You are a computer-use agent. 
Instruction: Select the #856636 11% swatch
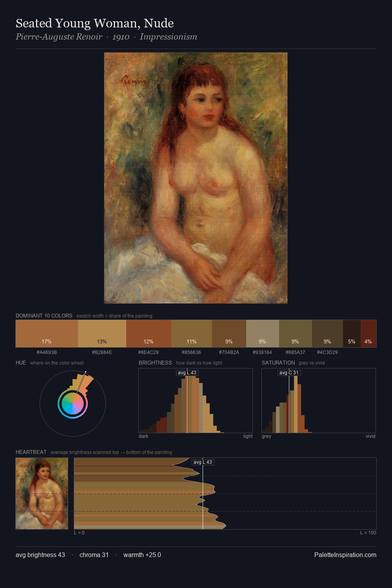pyautogui.click(x=192, y=334)
